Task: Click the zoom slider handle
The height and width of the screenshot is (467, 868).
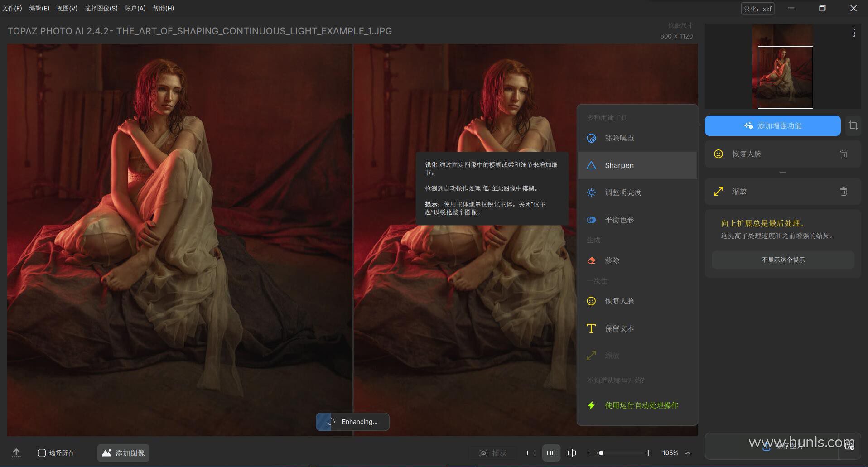Action: pos(601,453)
